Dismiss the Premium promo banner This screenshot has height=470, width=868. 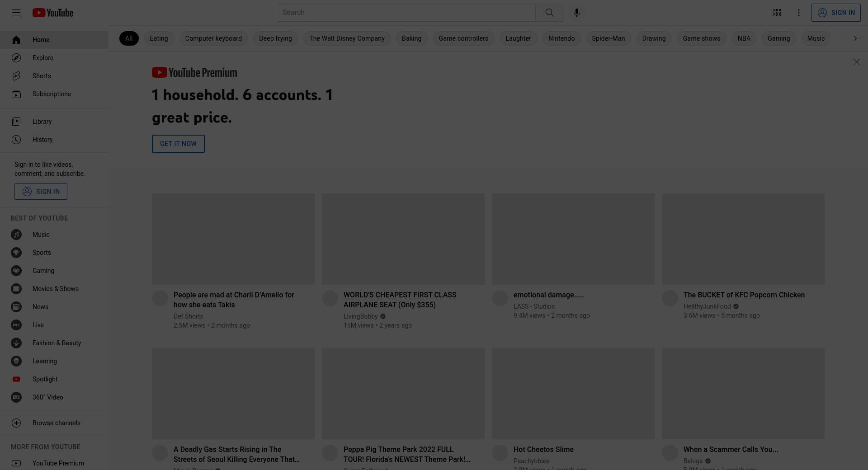856,62
